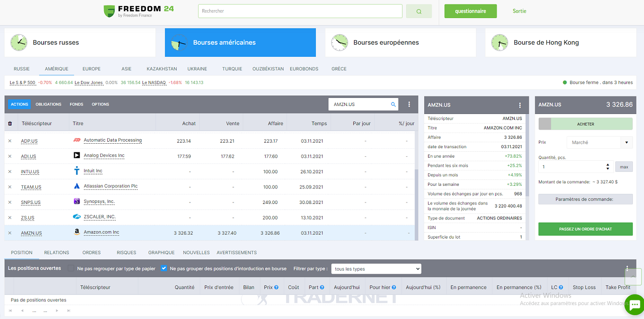644x319 pixels.
Task: Open the three-dot menu of the securities table
Action: click(409, 104)
